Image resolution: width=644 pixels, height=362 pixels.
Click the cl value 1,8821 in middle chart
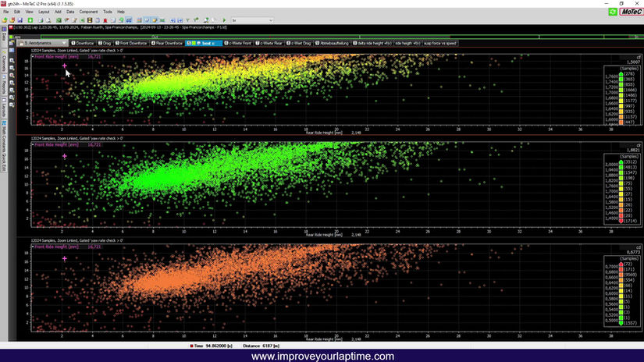click(x=633, y=151)
